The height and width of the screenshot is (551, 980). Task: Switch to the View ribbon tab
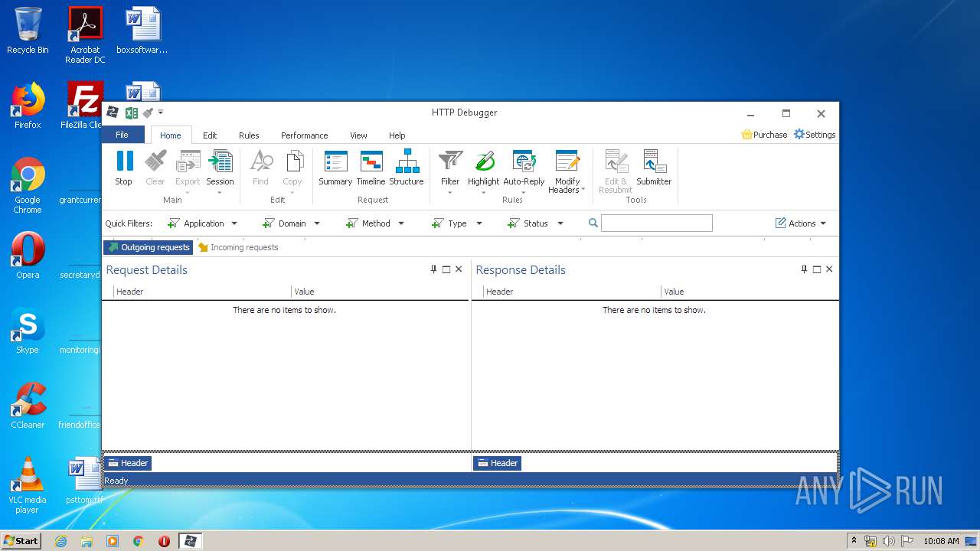(358, 135)
